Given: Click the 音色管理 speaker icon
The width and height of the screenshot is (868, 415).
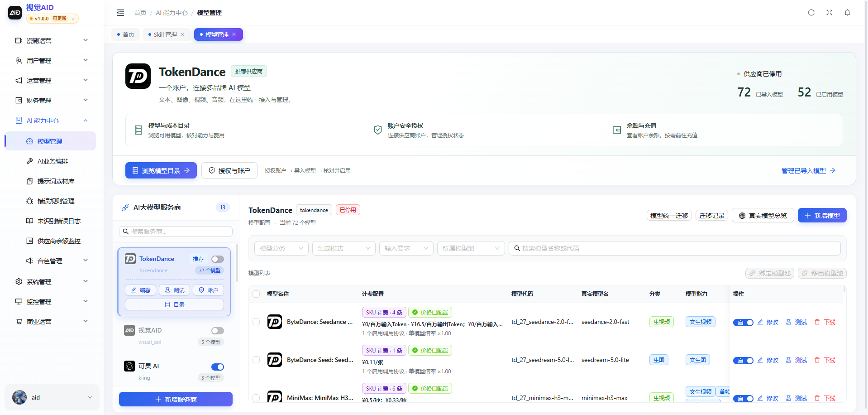Looking at the screenshot, I should pos(30,261).
